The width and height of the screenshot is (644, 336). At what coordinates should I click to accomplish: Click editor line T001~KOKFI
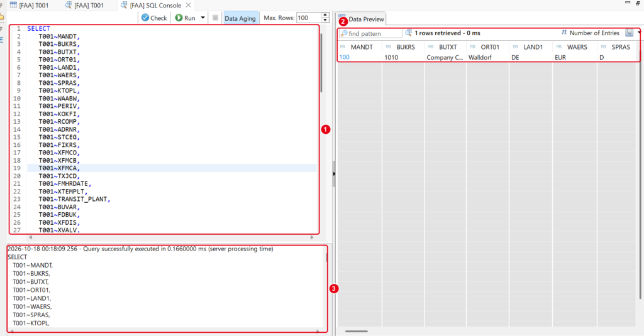[59, 114]
